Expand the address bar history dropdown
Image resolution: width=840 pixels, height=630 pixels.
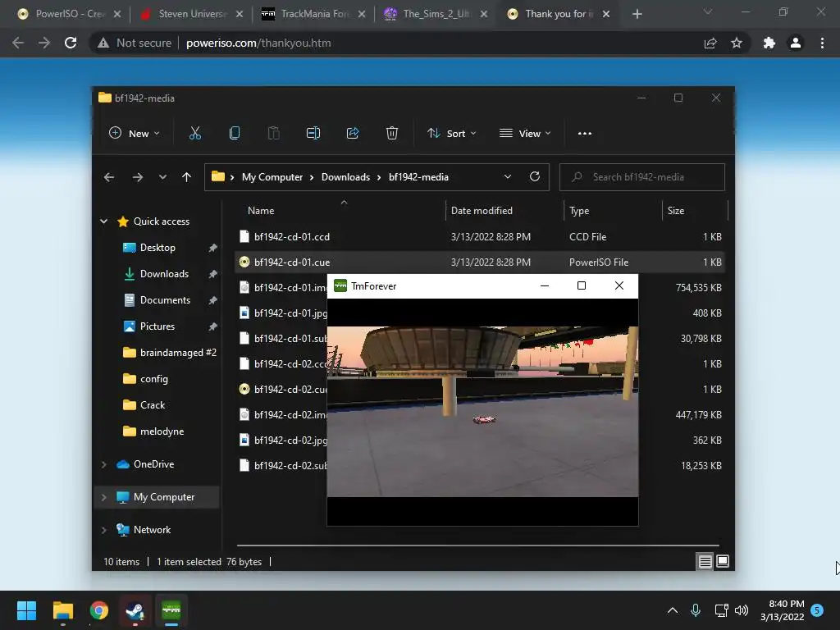507,177
